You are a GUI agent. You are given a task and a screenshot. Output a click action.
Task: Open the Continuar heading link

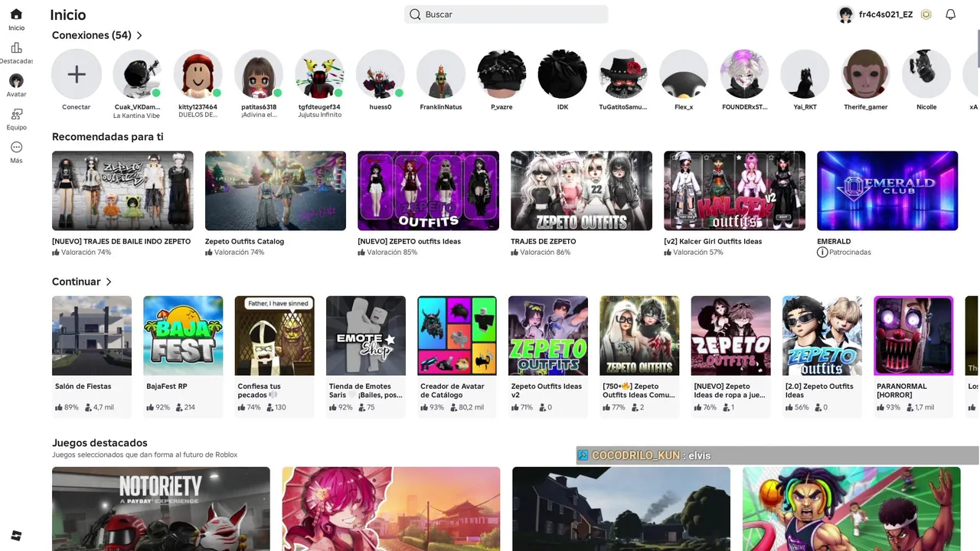(77, 282)
